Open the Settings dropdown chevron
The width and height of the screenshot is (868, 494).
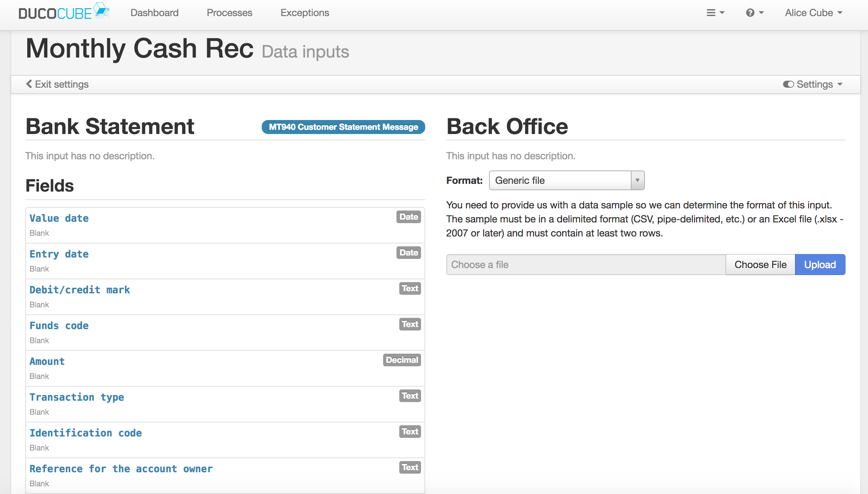pos(840,85)
